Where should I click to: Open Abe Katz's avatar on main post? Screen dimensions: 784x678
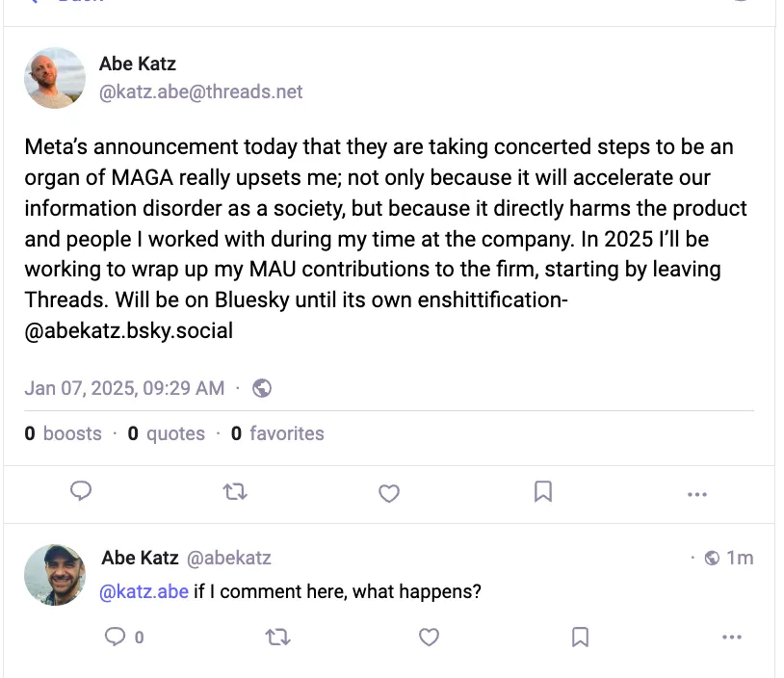click(55, 78)
